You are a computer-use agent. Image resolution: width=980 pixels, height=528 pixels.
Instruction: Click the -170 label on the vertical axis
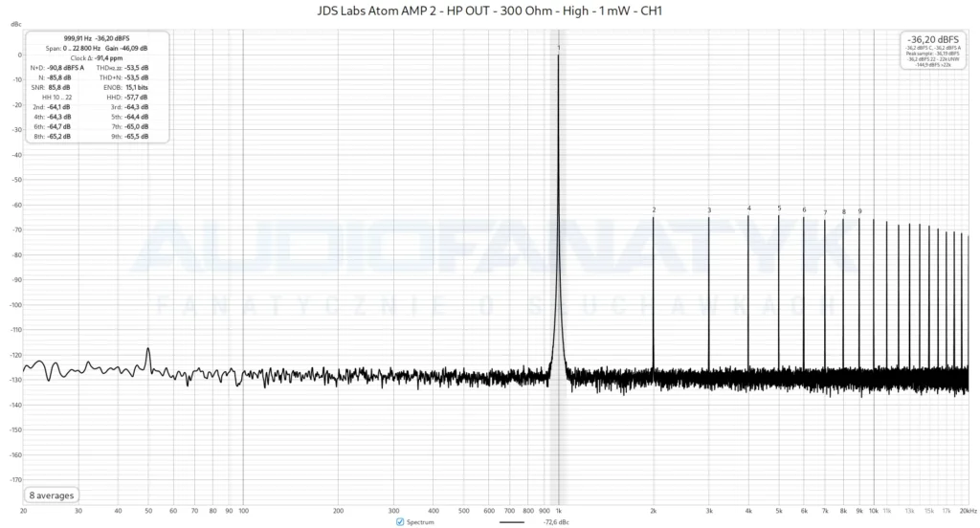(x=15, y=480)
